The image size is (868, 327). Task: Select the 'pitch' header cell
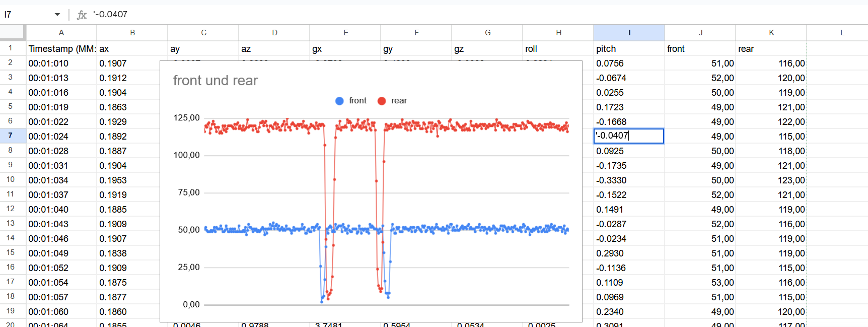[628, 49]
